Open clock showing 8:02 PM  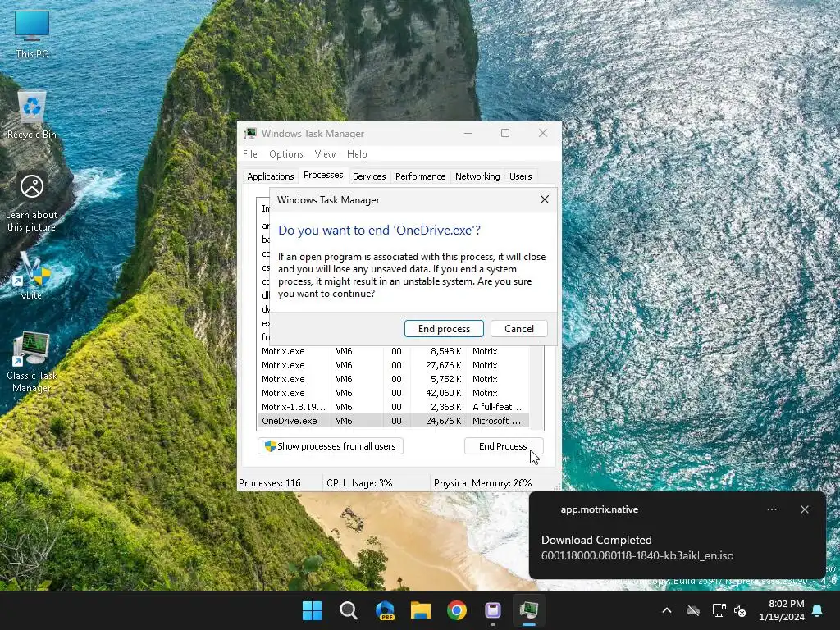coord(782,610)
